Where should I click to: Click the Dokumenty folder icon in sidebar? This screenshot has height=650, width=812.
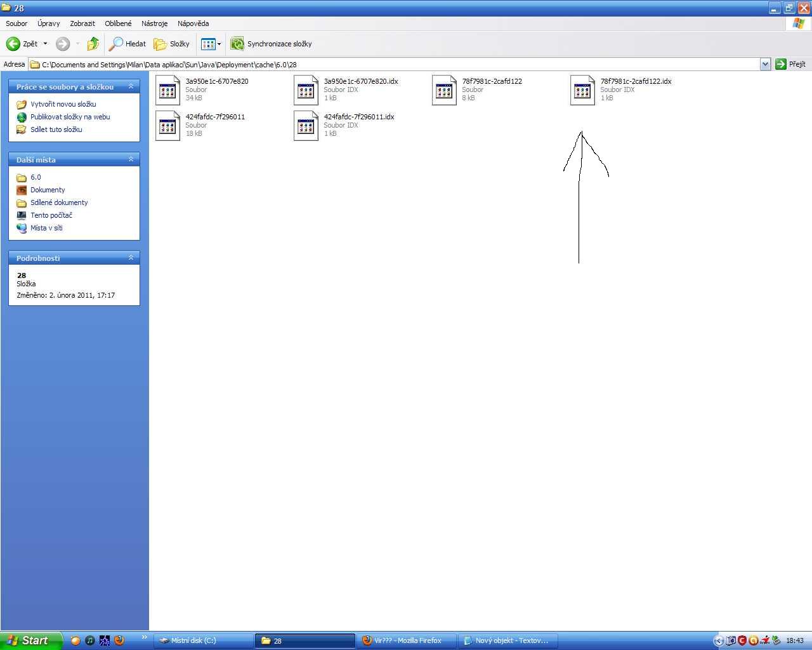(22, 190)
